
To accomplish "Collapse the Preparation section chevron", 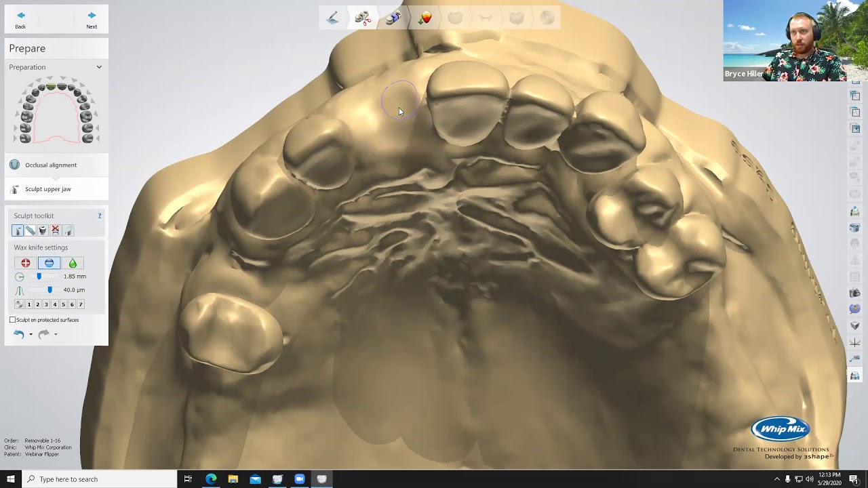I will pos(99,67).
